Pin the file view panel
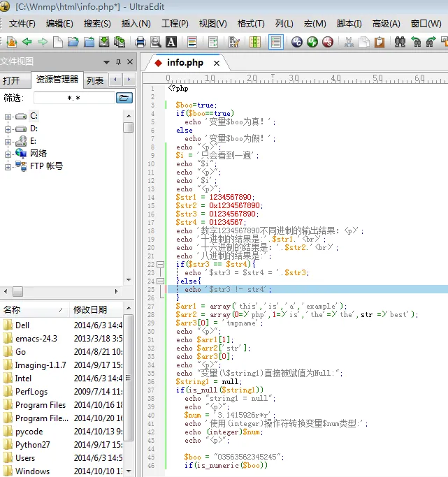 click(118, 62)
